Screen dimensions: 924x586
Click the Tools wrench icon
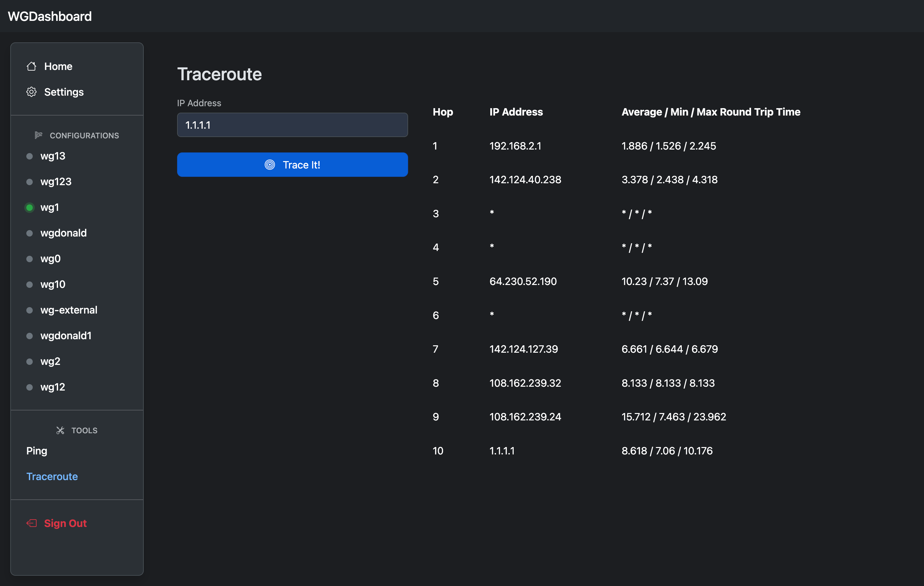[x=60, y=430]
